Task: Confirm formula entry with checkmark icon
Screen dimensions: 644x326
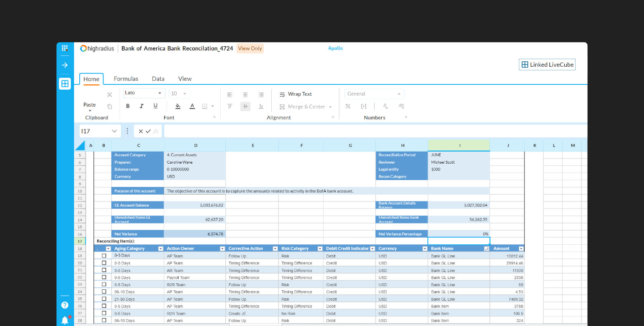Action: point(148,131)
